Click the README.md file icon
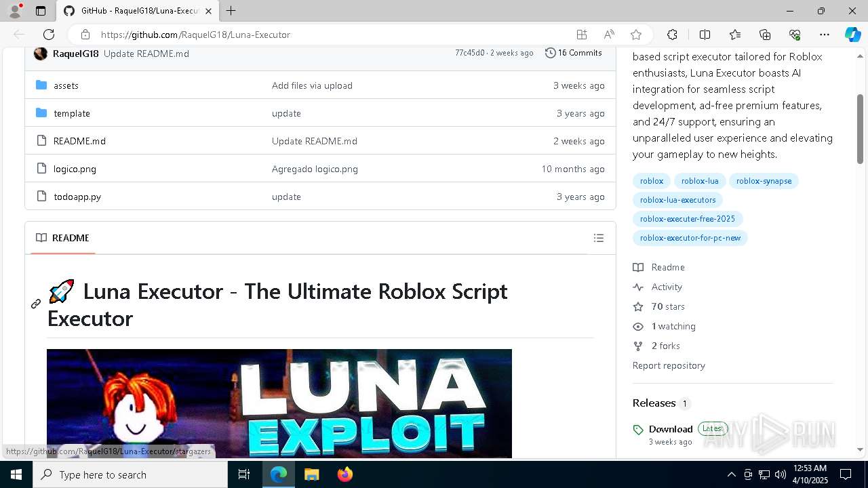The image size is (868, 488). pyautogui.click(x=41, y=141)
